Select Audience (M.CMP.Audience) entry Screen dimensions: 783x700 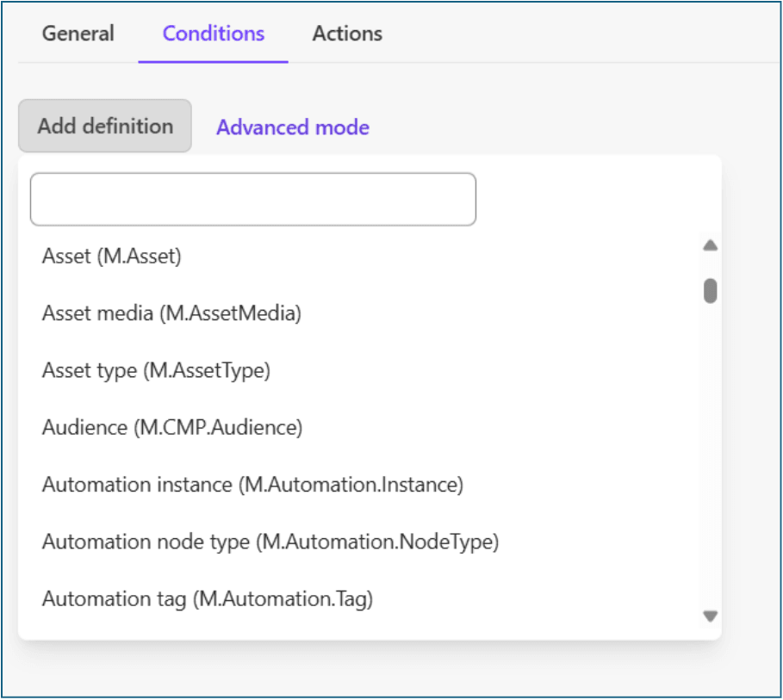(172, 428)
